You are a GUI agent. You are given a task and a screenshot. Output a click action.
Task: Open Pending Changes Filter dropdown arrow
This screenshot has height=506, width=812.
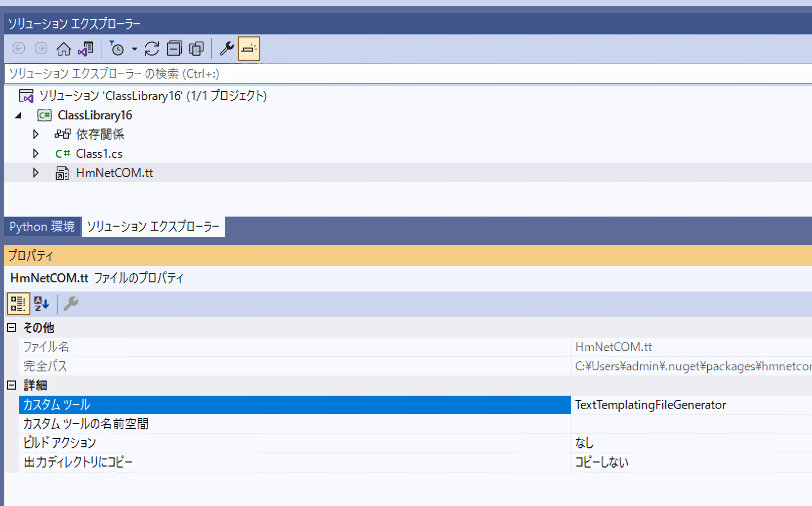(135, 49)
